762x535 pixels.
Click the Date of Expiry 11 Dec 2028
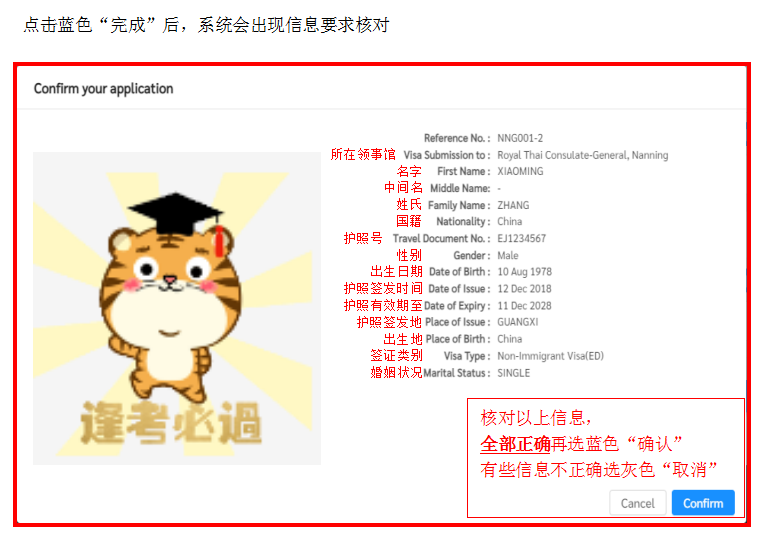click(x=524, y=306)
